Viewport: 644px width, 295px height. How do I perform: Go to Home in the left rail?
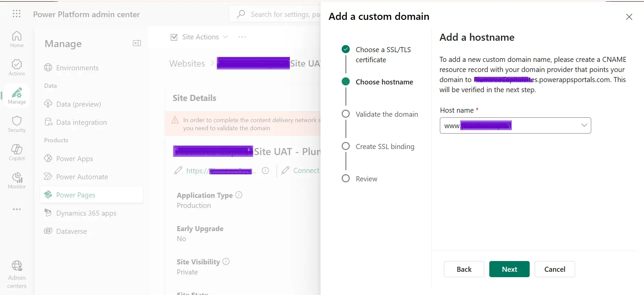coord(17,39)
